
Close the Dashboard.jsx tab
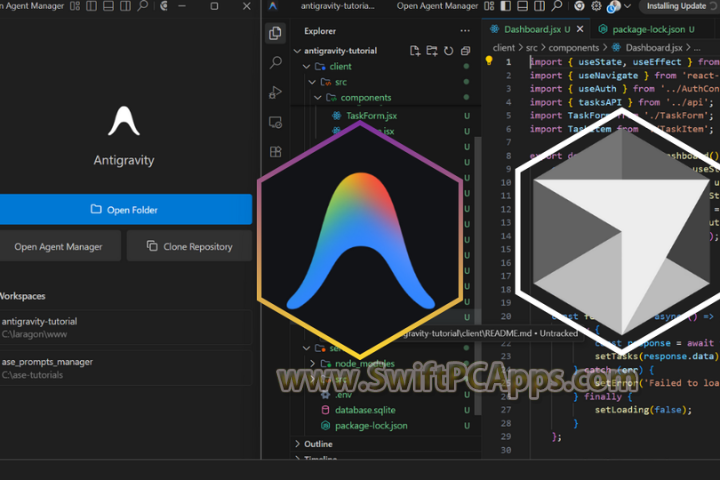click(580, 29)
